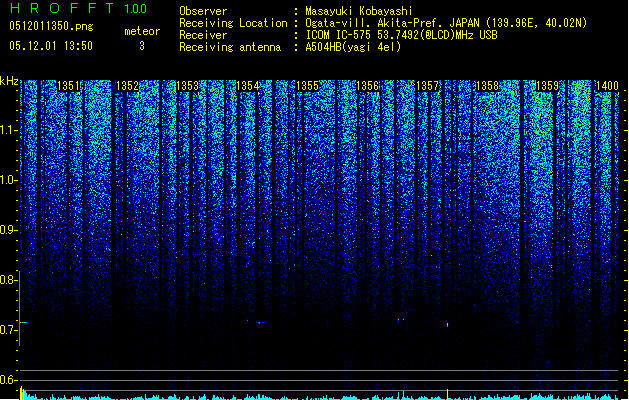
Task: Click the 0.9 kHz axis label
Action: 8,230
